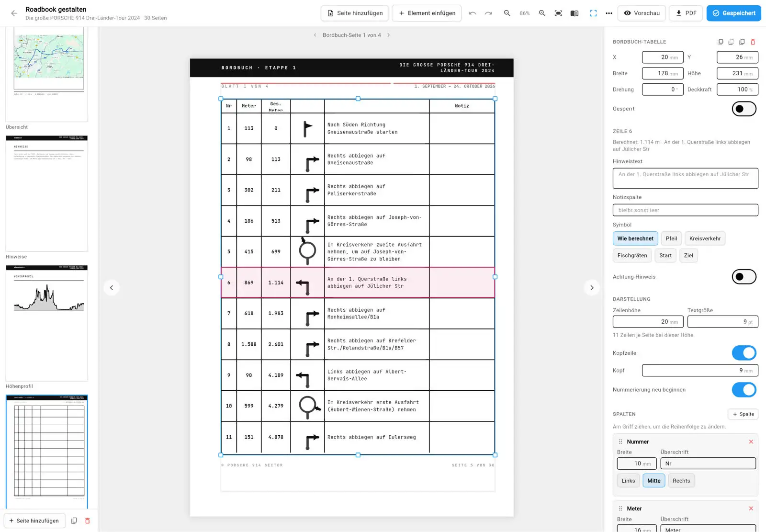Toggle the Gesperrt lock switch
Screen dimensions: 766x532
coord(744,109)
